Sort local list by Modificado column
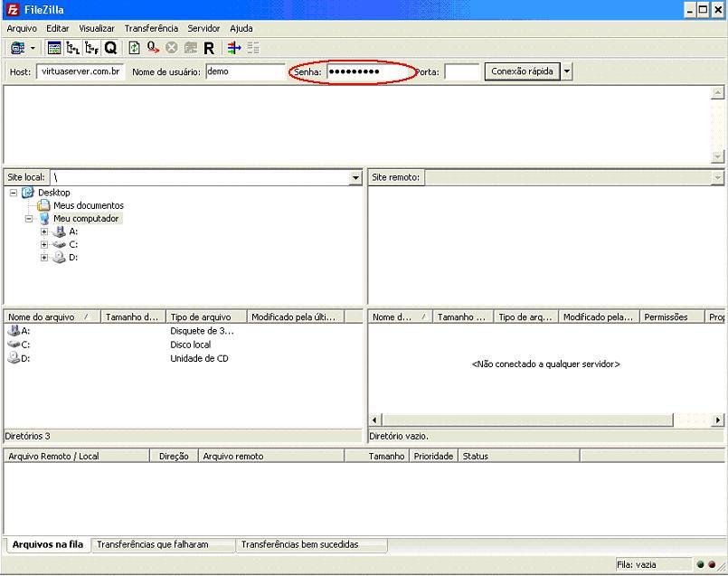This screenshot has width=728, height=576. tap(296, 317)
